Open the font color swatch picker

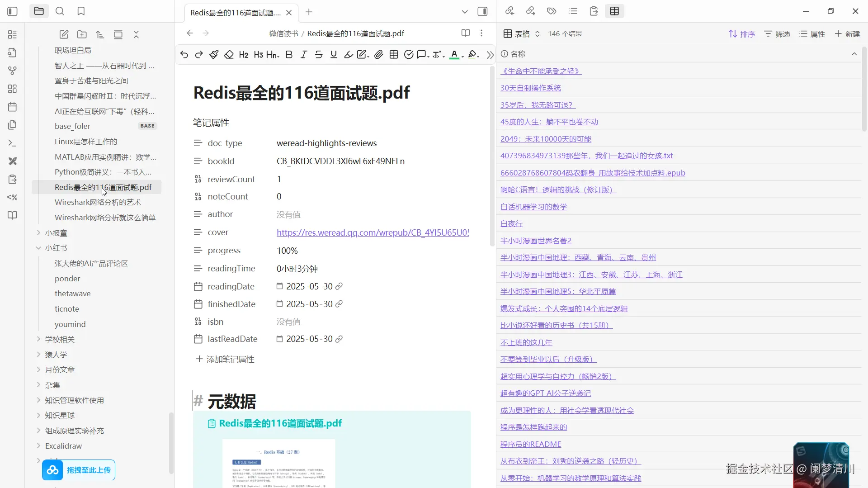coord(455,54)
